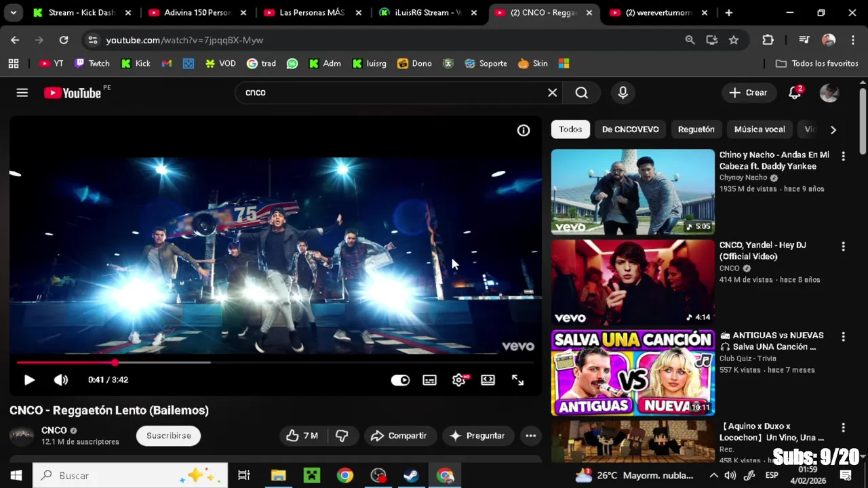The image size is (868, 488).
Task: Select the Reguetón filter chip
Action: (696, 129)
